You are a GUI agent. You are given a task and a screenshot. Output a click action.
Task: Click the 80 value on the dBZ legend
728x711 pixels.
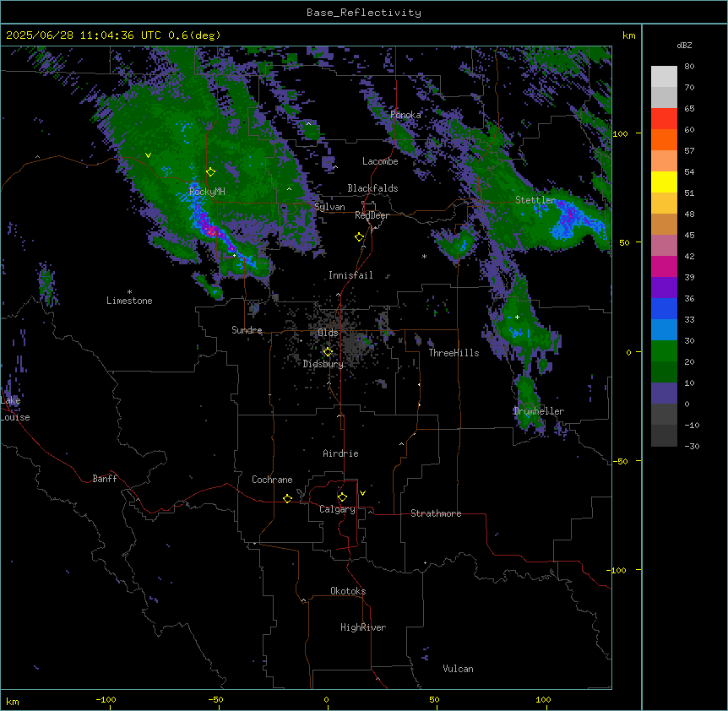pyautogui.click(x=689, y=67)
